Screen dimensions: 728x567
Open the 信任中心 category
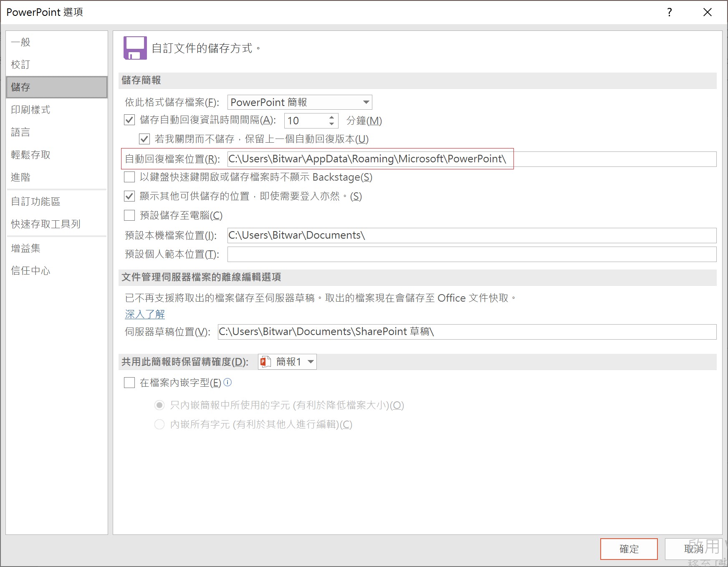coord(57,271)
